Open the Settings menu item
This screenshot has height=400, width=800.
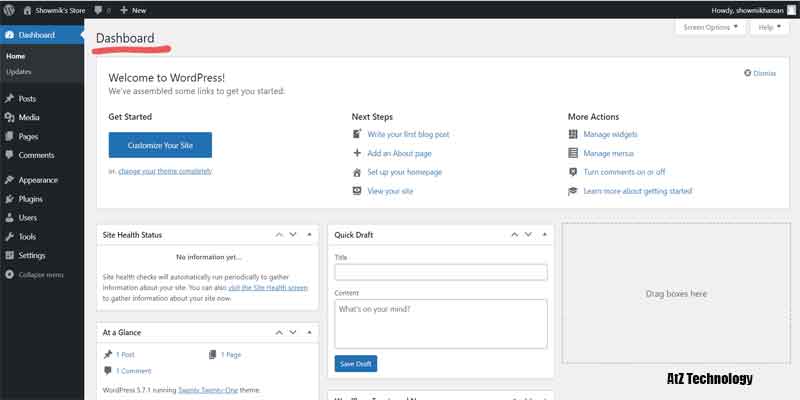point(31,255)
